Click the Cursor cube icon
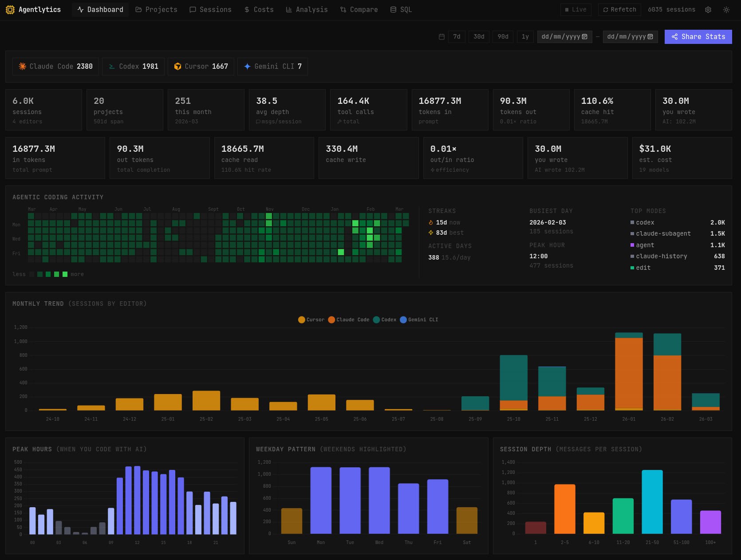Image resolution: width=741 pixels, height=560 pixels. click(177, 67)
